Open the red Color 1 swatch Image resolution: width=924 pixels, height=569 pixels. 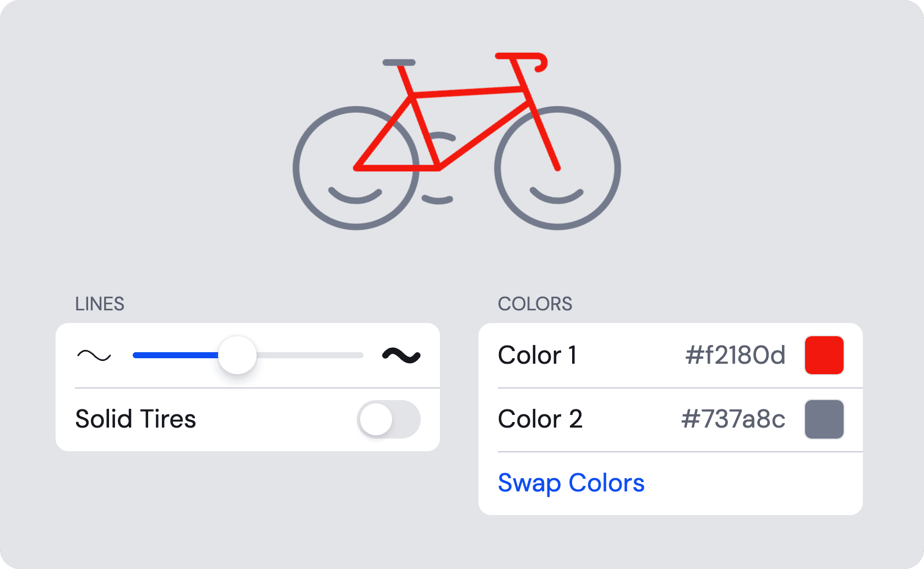(824, 355)
